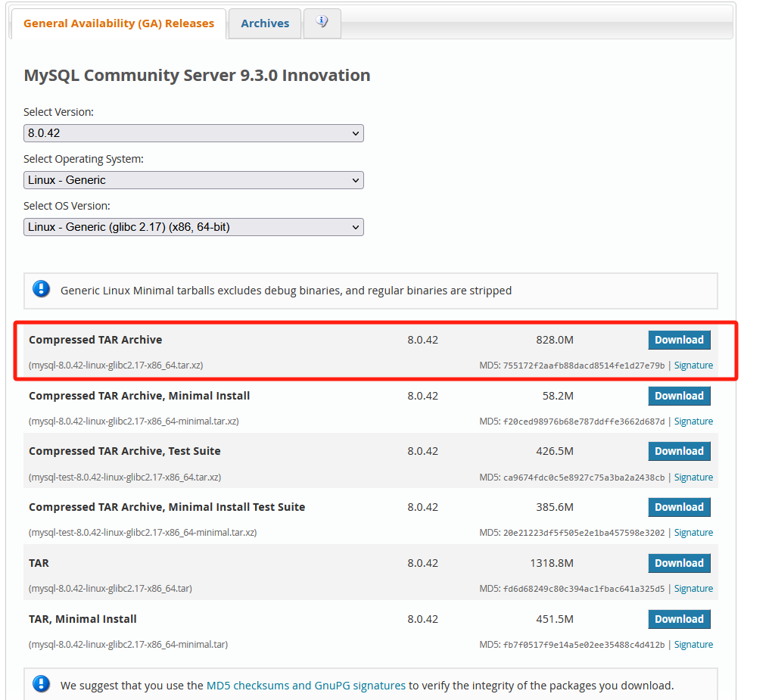Click MD5 hash 755172f2aafb88dacd8514fe1d27e79b
Screen dimensions: 772x700
[x=584, y=366]
